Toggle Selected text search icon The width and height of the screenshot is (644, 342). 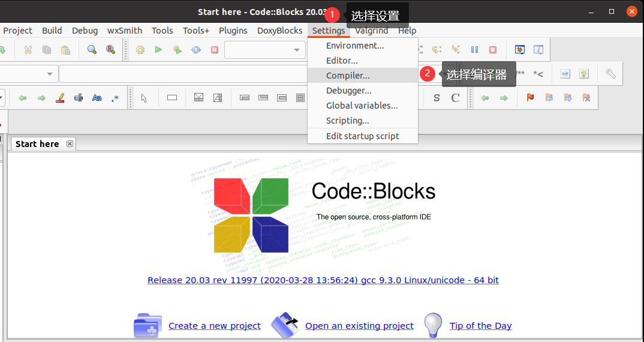[79, 98]
